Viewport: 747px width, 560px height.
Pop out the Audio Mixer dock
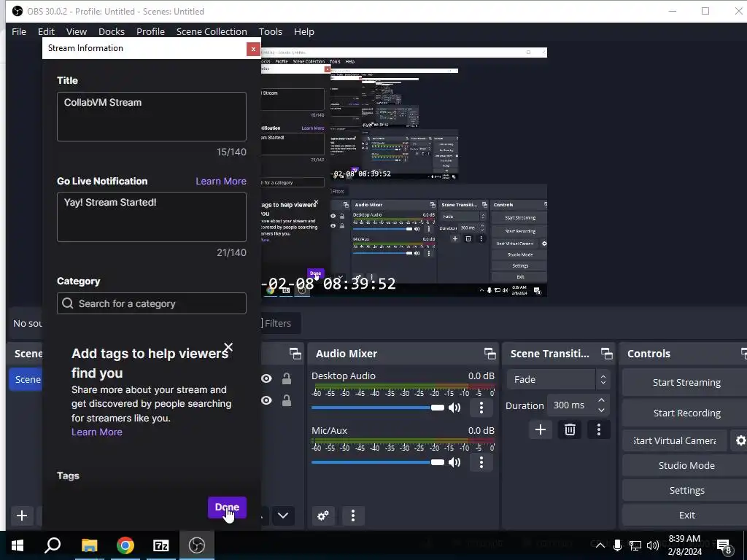489,354
